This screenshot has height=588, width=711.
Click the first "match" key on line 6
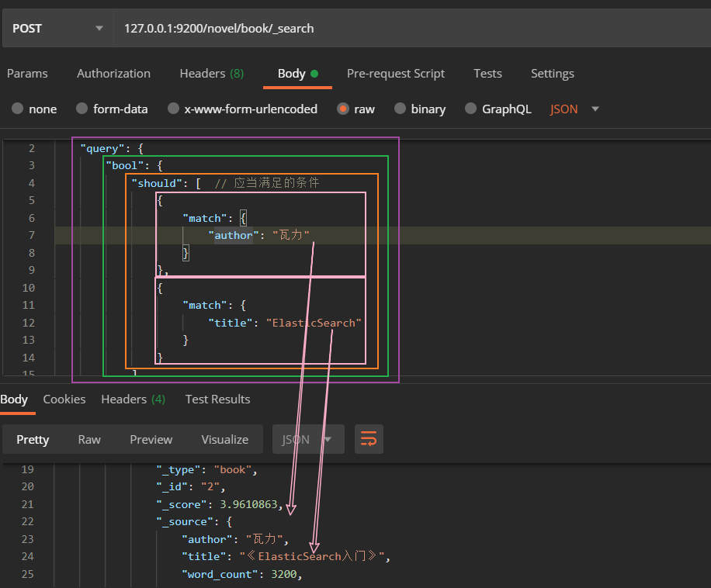(x=204, y=218)
